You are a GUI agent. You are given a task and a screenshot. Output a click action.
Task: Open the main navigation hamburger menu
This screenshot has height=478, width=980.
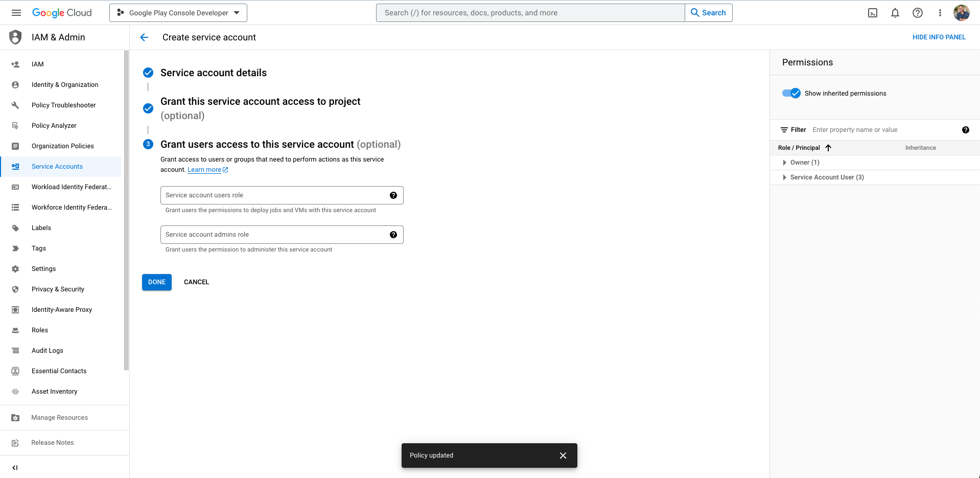pos(16,13)
